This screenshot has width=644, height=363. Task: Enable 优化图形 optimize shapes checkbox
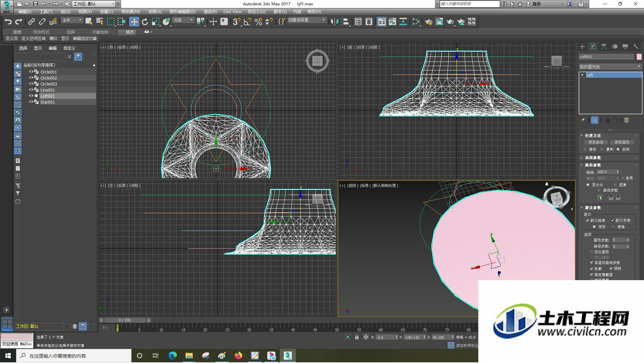click(x=592, y=252)
